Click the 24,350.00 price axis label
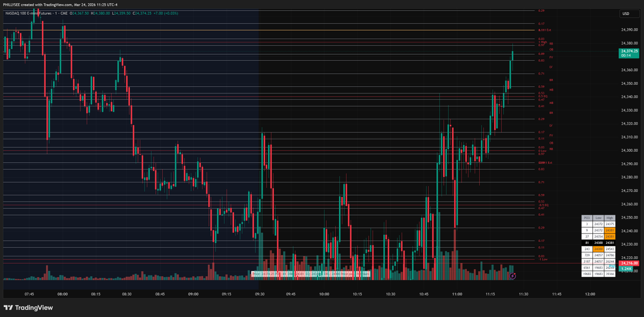The width and height of the screenshot is (644, 317). point(628,83)
